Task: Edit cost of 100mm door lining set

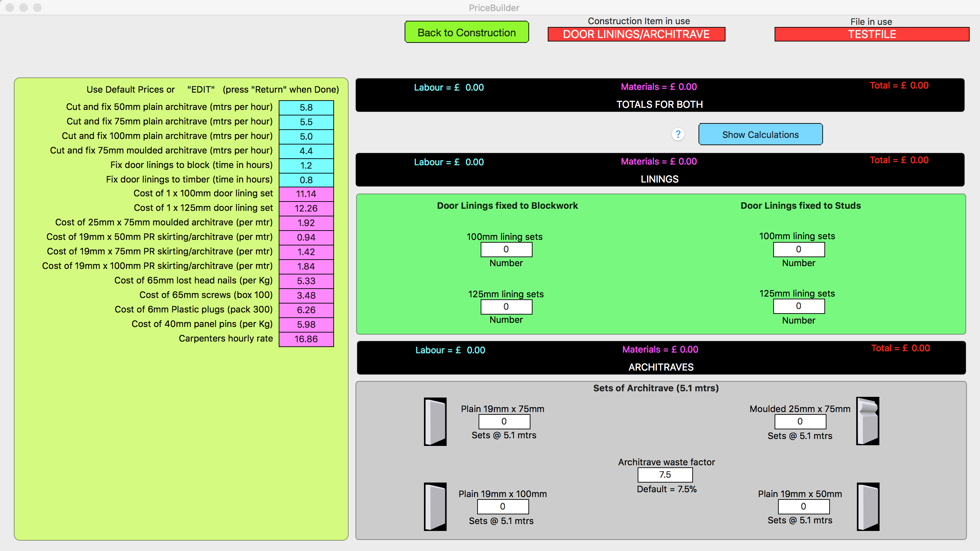Action: 306,194
